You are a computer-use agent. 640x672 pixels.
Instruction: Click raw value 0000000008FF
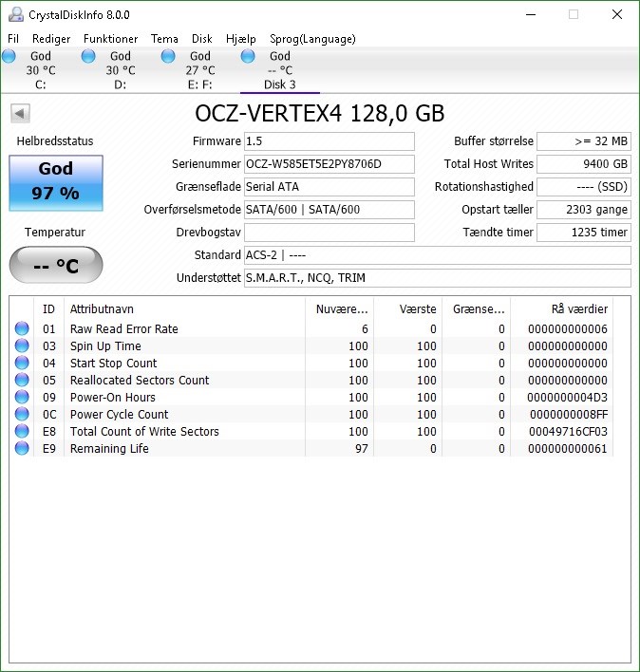(569, 415)
